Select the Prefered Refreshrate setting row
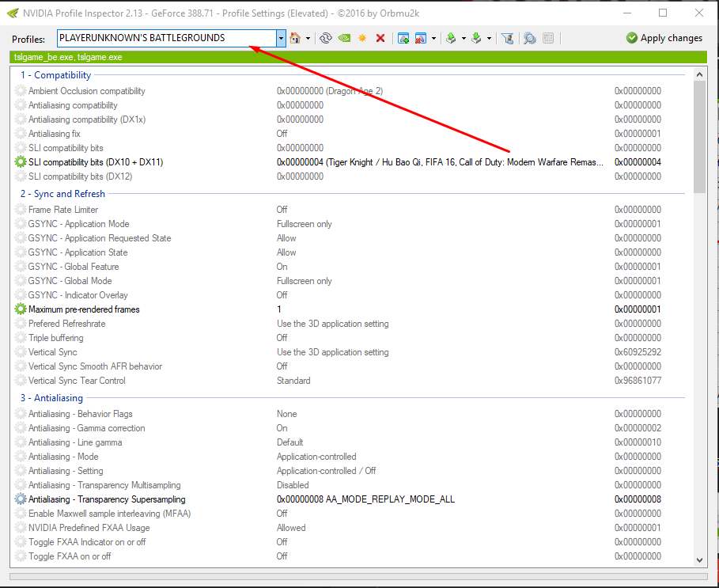The width and height of the screenshot is (719, 588). tap(350, 324)
